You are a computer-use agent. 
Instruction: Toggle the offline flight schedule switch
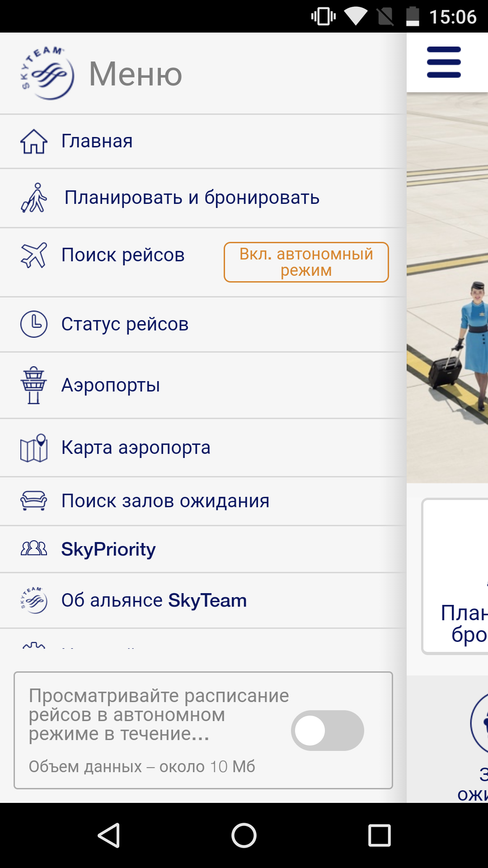tap(328, 731)
